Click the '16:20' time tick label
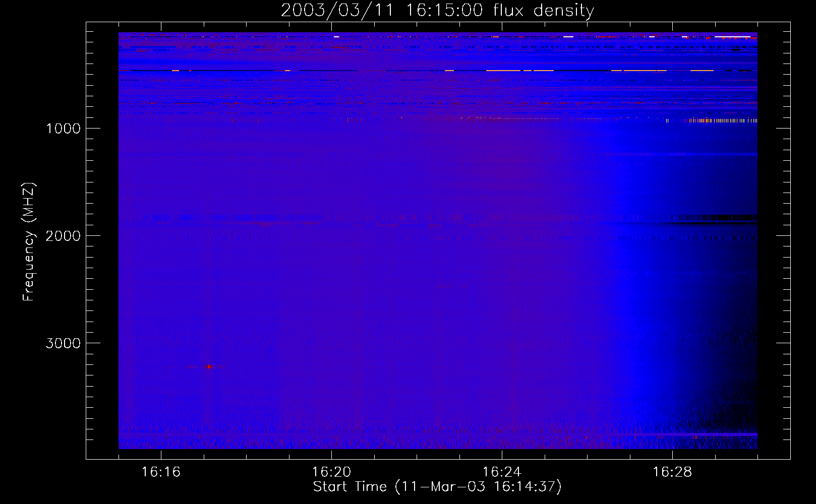 click(x=331, y=472)
